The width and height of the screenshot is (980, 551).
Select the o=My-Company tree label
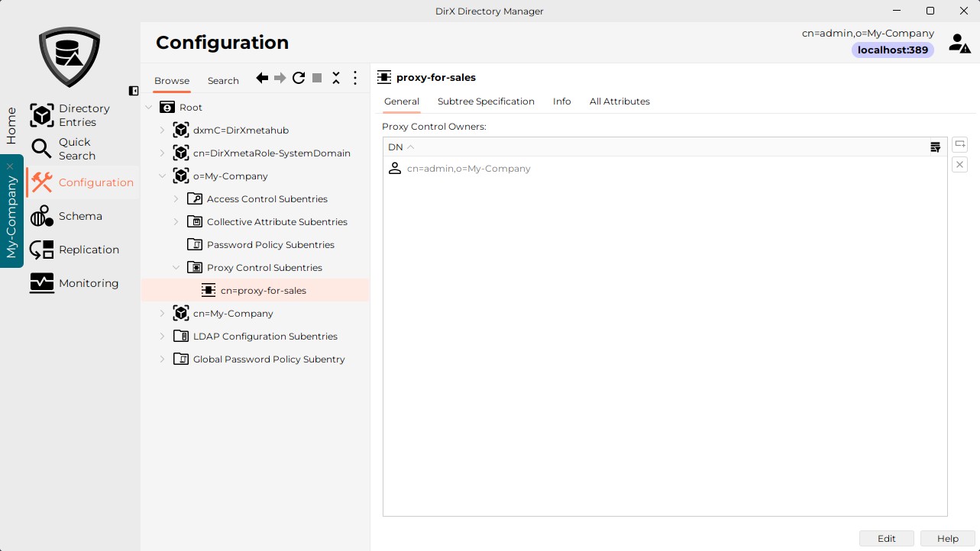(x=231, y=176)
